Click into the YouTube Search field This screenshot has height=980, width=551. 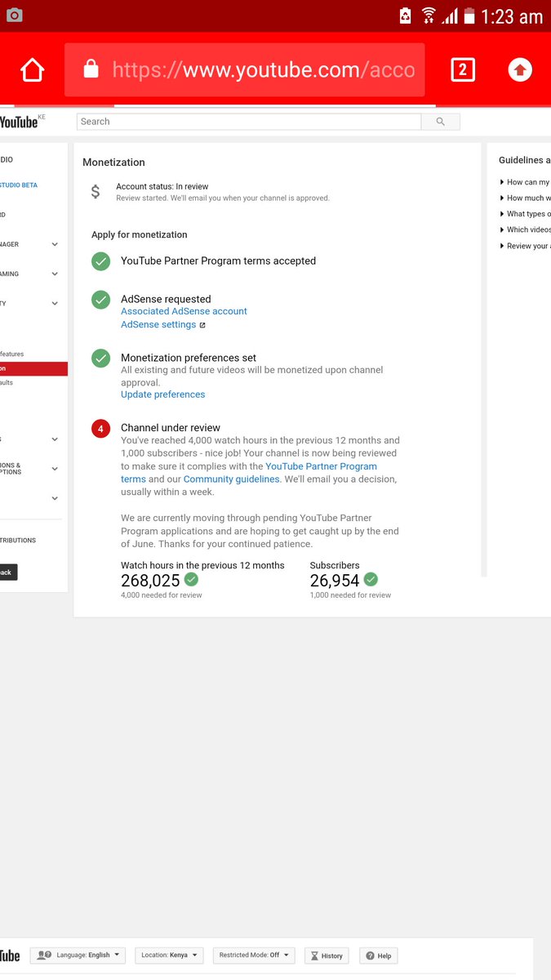[x=249, y=122]
